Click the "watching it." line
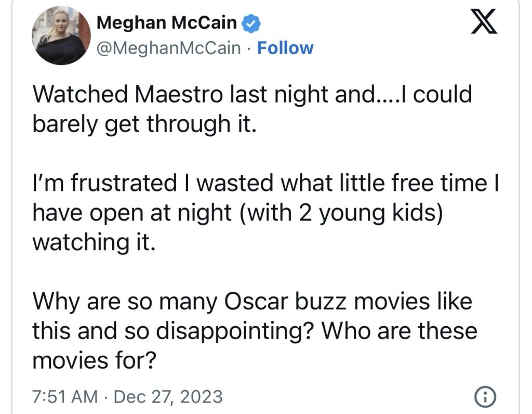This screenshot has height=414, width=532. click(94, 242)
